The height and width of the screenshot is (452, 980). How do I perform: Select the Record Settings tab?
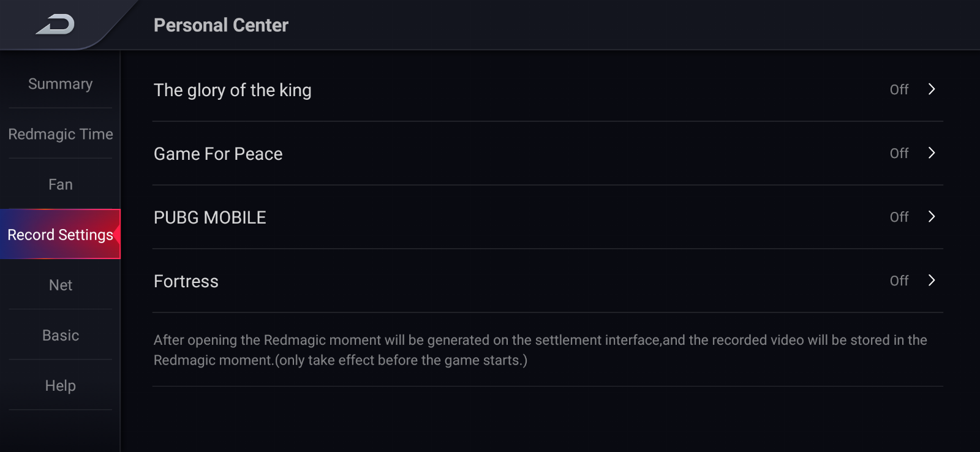(60, 235)
